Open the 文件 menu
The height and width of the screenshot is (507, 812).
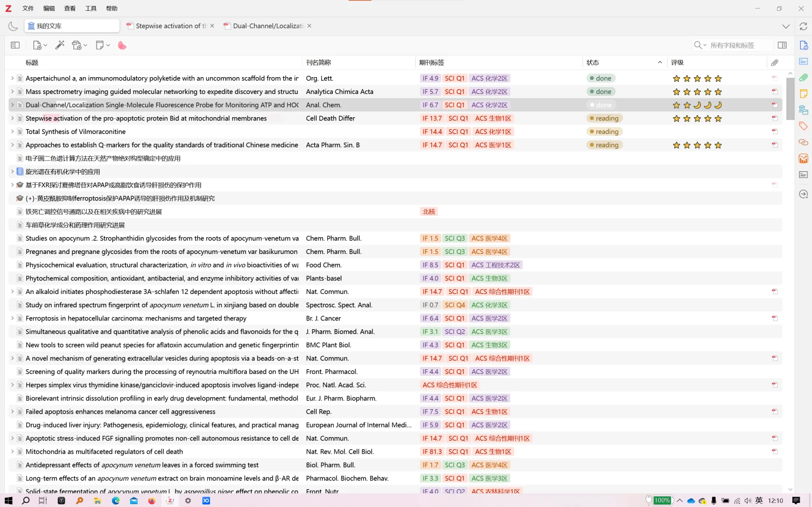28,8
